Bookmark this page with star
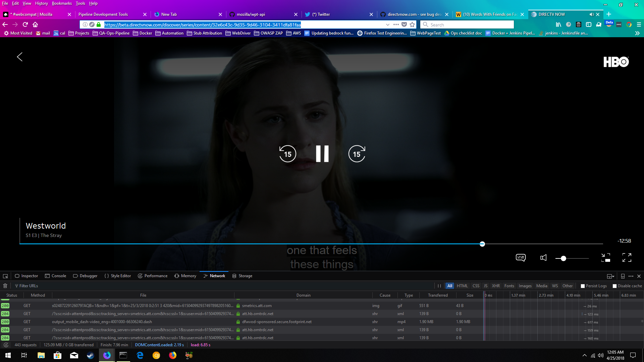This screenshot has height=362, width=644. [x=412, y=24]
